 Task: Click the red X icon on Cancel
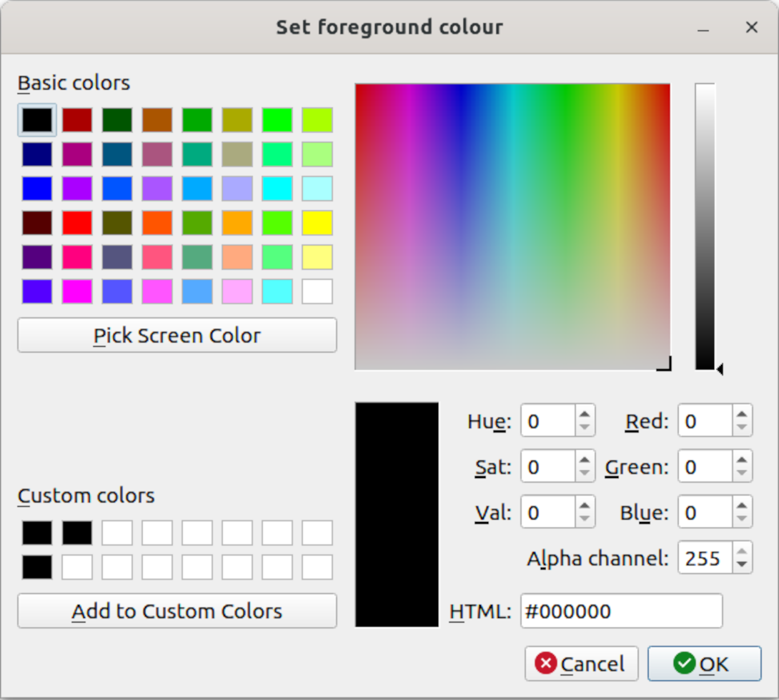point(545,664)
